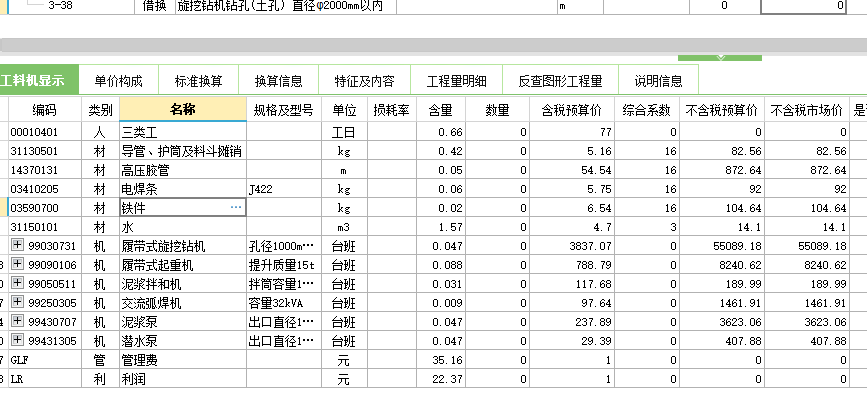Select the 1.57 含量 cell for 水

pyautogui.click(x=441, y=227)
